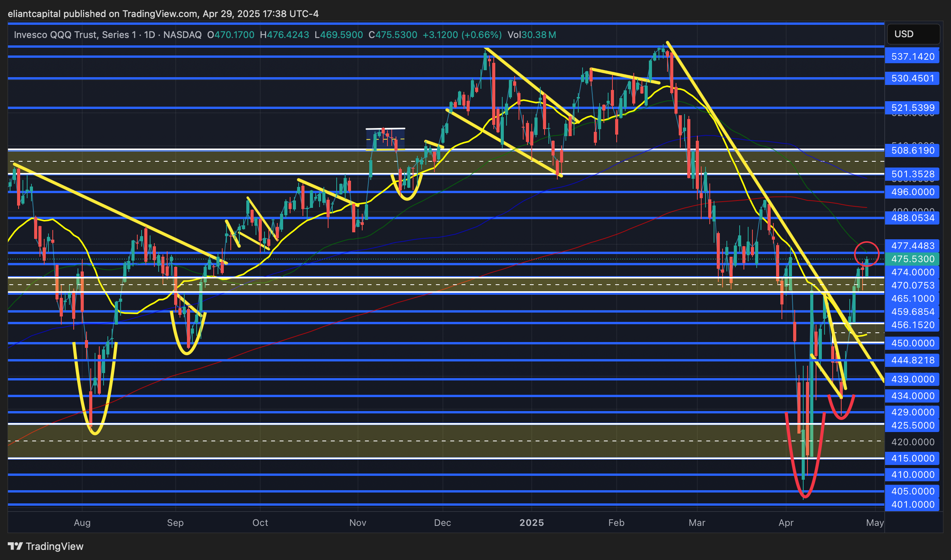Click the 537.1420 price level label
The height and width of the screenshot is (560, 951).
[912, 57]
